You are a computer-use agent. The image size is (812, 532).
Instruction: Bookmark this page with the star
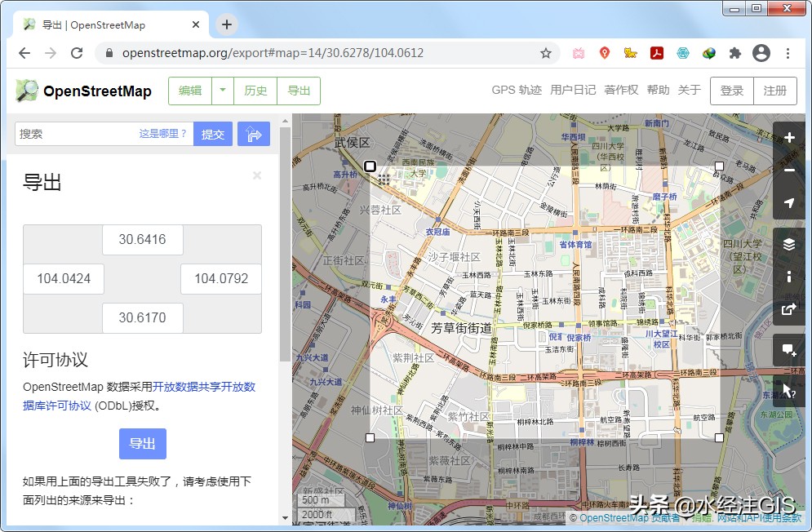[x=546, y=53]
